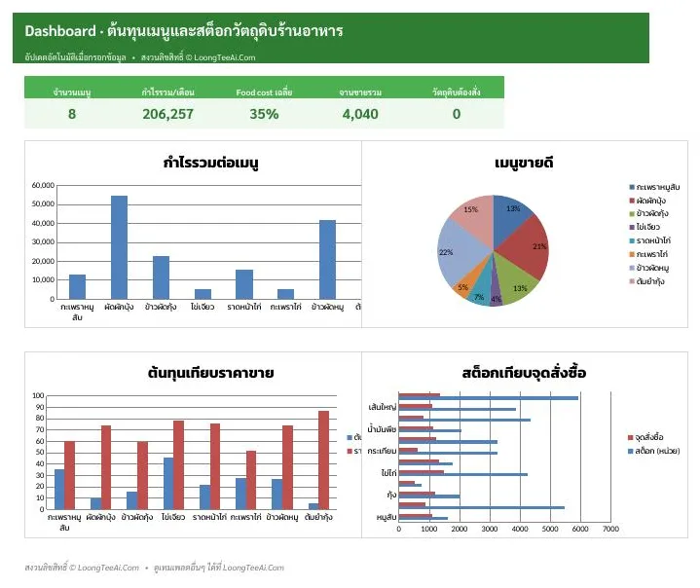The image size is (700, 588).
Task: Select the กำไรรวม/เดือน value 206,257
Action: pos(167,114)
